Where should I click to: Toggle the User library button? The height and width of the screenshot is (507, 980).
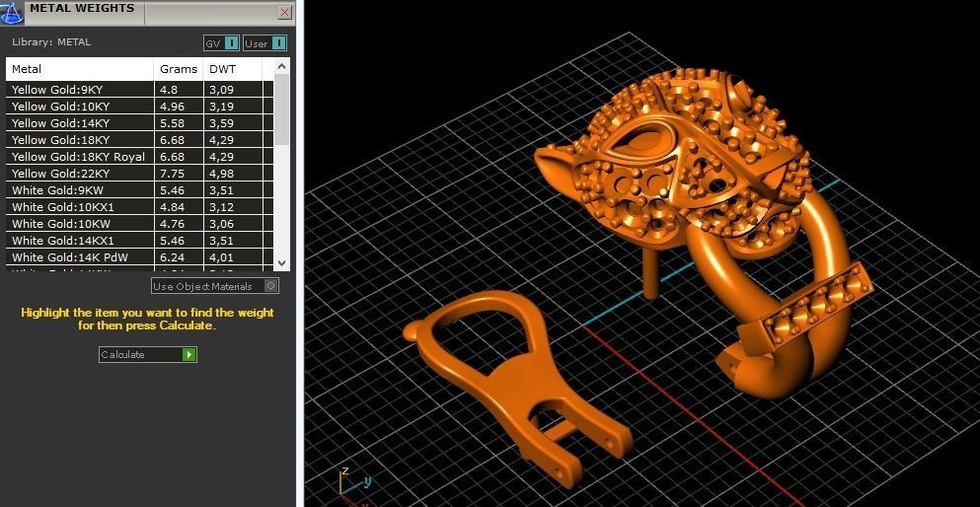pyautogui.click(x=265, y=43)
